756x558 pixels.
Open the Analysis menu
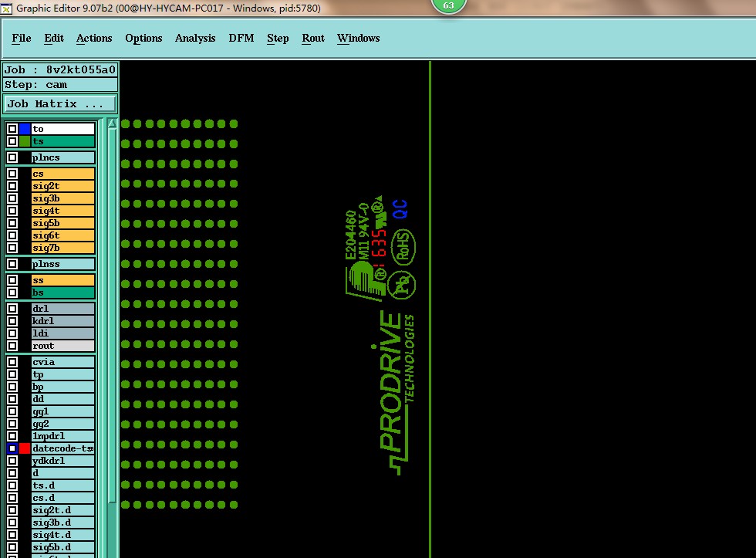tap(194, 38)
